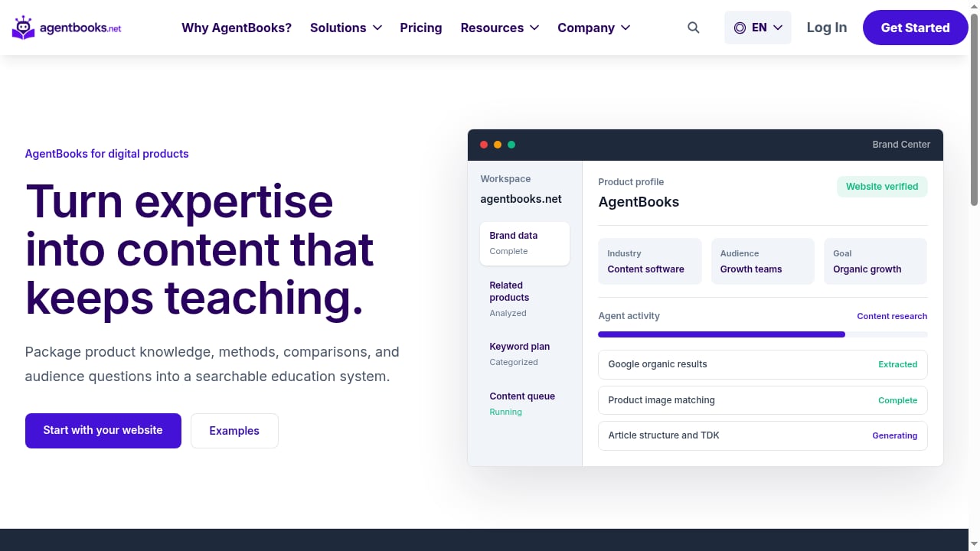Click the red window dot in Brand Center
980x551 pixels.
pyautogui.click(x=484, y=145)
